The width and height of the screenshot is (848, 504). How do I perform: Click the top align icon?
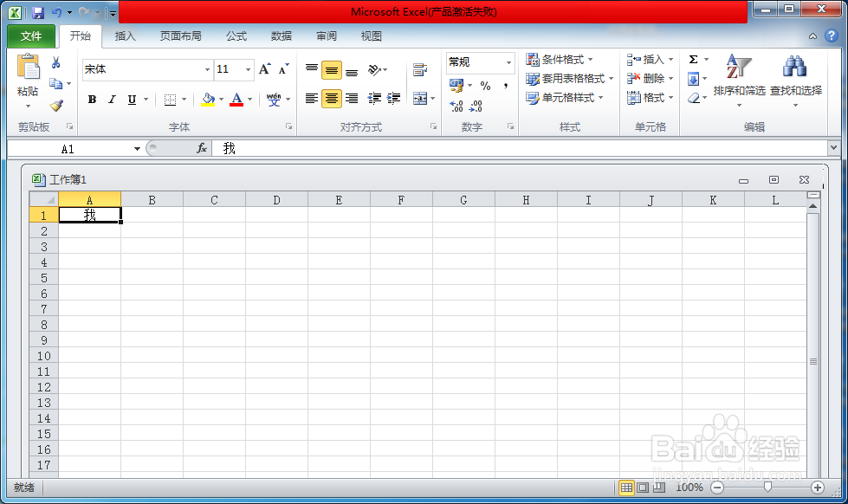point(312,70)
